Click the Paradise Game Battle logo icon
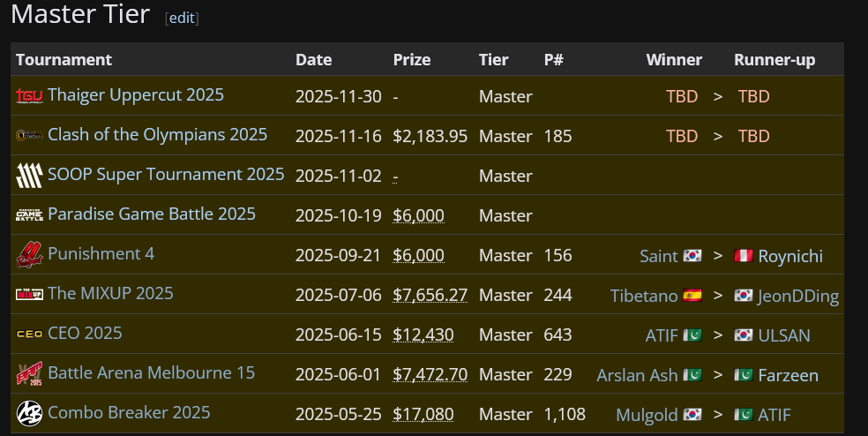 (x=29, y=215)
